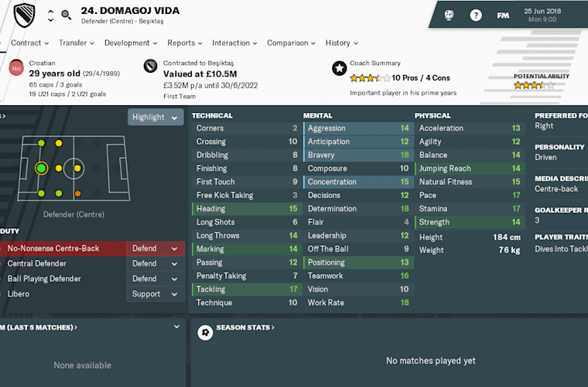Click the Coach Summary star icon
The image size is (588, 387).
point(340,68)
